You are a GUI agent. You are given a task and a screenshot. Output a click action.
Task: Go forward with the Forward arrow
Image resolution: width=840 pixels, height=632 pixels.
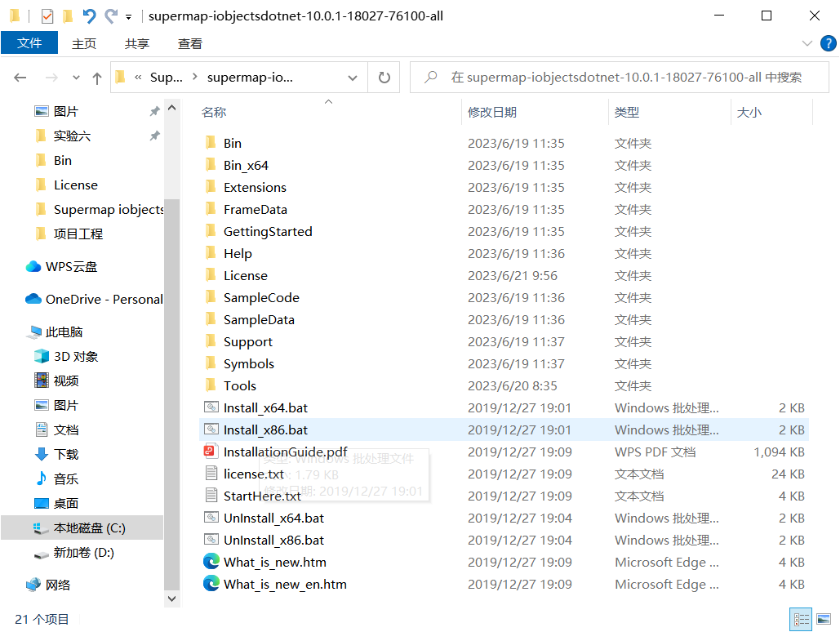point(51,78)
